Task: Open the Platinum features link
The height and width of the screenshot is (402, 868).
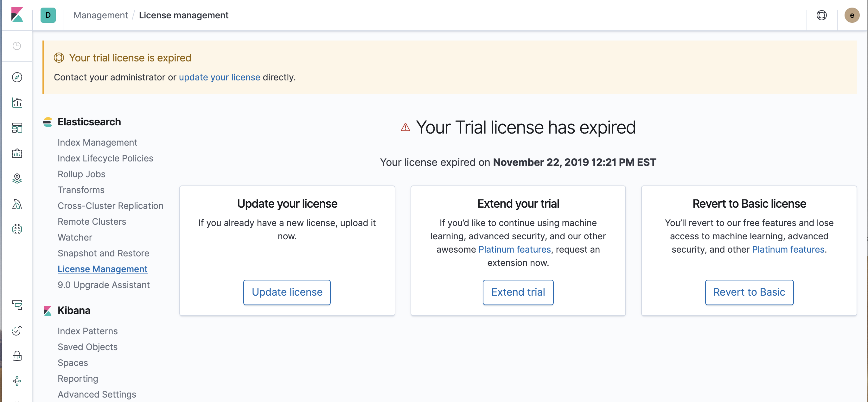Action: click(514, 249)
